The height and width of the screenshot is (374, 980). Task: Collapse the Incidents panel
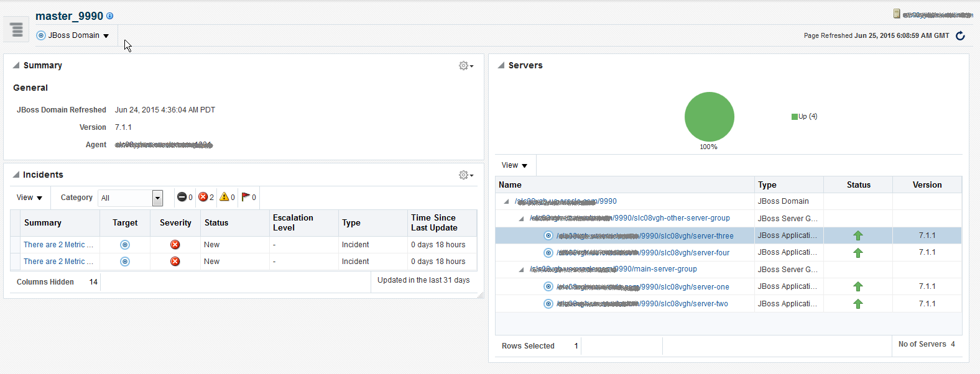pyautogui.click(x=16, y=175)
